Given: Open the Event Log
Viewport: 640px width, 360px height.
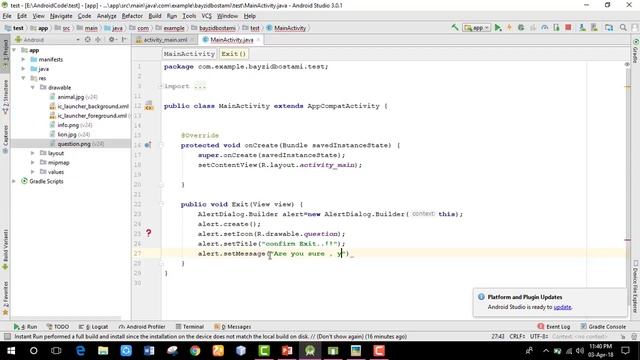Looking at the screenshot, I should 554,327.
